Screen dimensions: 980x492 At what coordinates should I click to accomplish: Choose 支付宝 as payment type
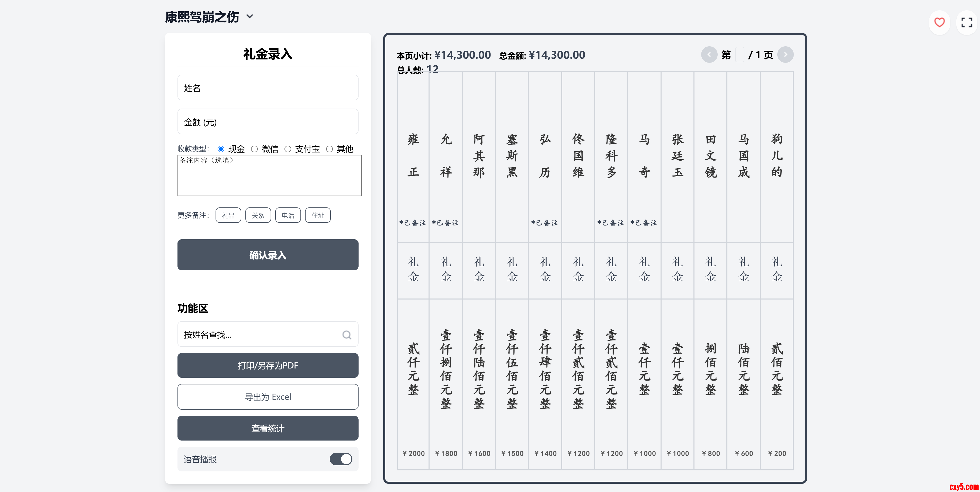pyautogui.click(x=288, y=149)
